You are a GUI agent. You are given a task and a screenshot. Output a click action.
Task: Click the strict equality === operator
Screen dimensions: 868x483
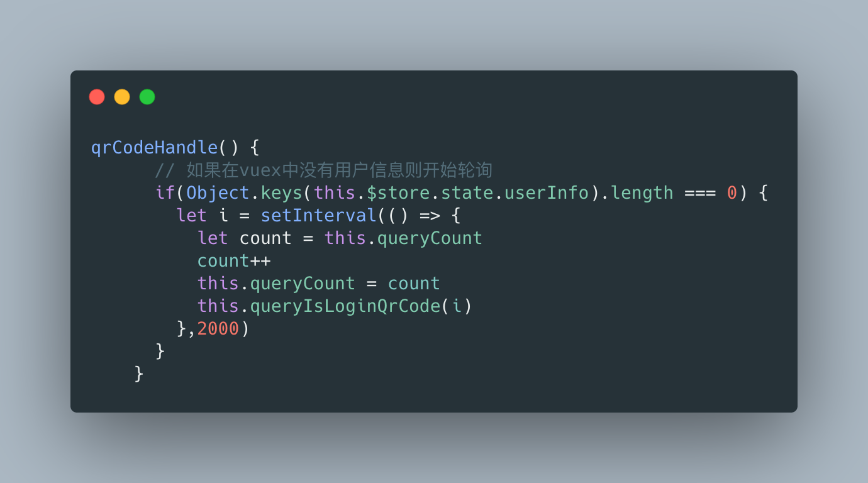699,193
